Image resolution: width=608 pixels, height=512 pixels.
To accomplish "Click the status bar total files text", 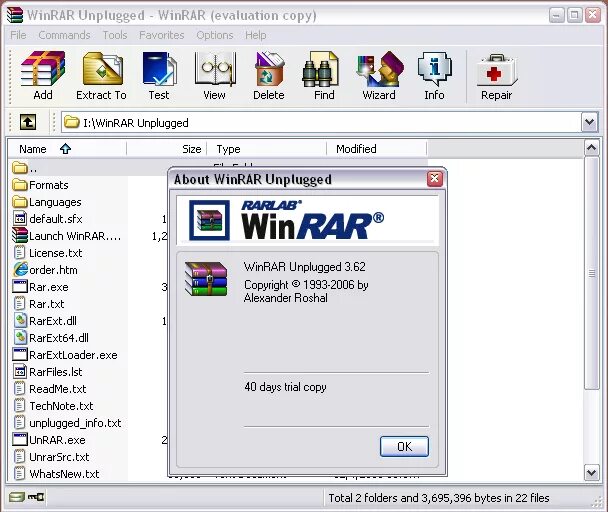I will click(x=439, y=498).
